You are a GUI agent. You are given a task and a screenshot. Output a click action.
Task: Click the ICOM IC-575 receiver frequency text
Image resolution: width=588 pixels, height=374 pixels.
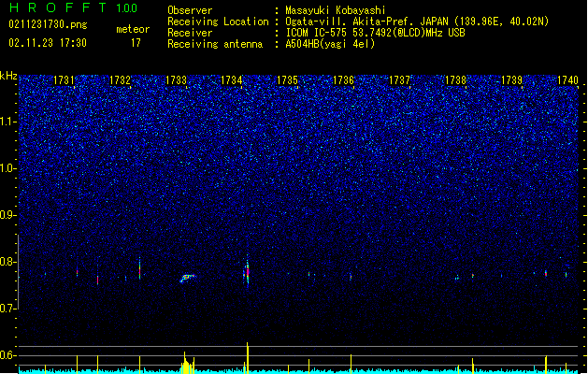pyautogui.click(x=375, y=33)
